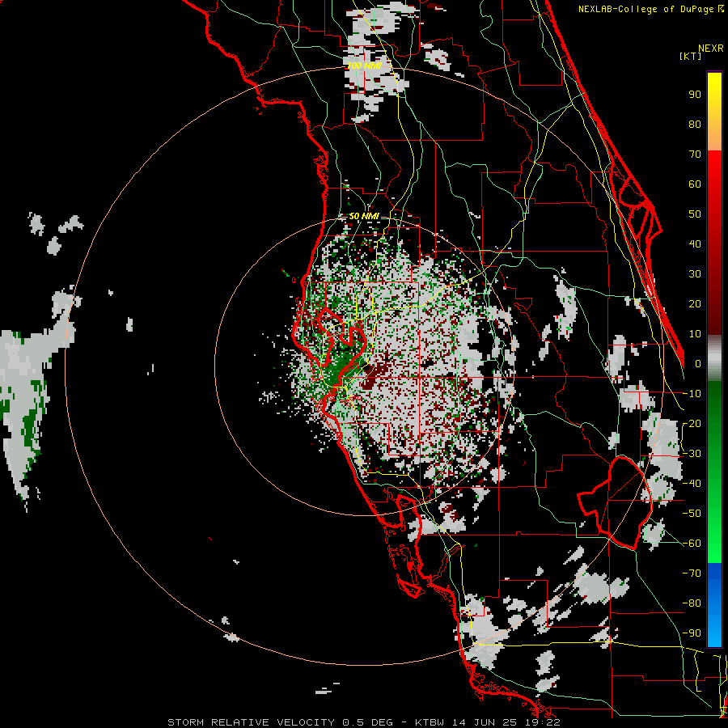
Task: Click the positive 40 scale label
Action: tap(695, 244)
